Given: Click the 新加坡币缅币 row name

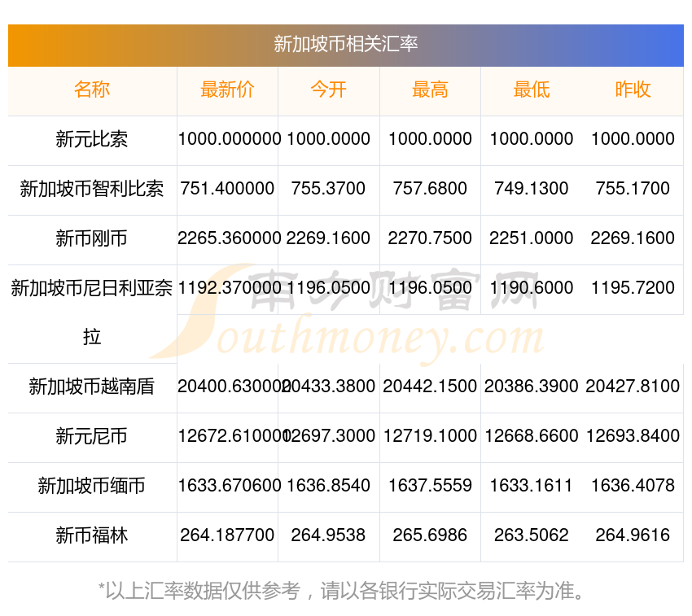Looking at the screenshot, I should tap(92, 487).
